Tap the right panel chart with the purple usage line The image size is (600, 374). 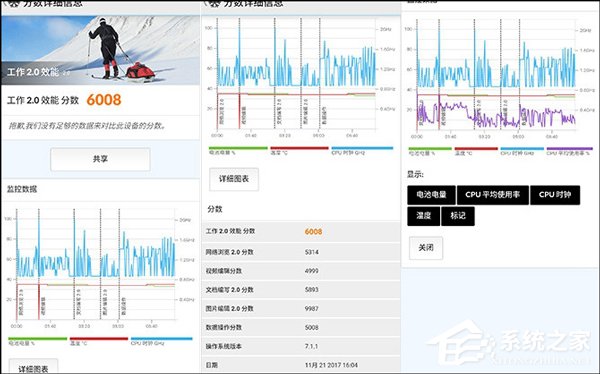pos(500,78)
